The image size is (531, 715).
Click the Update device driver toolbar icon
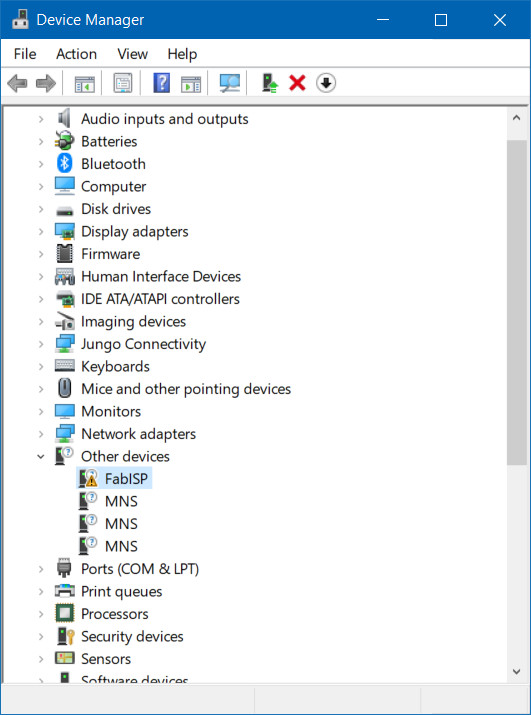[x=270, y=83]
